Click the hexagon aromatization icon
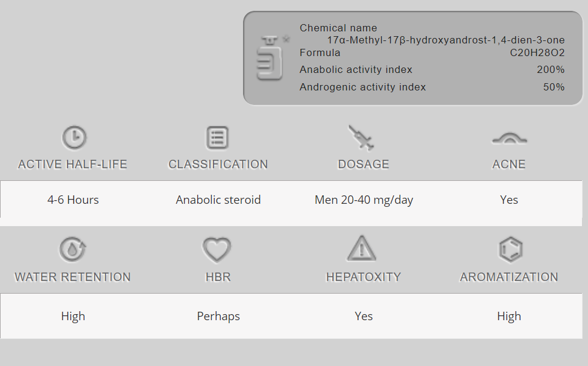 pos(510,249)
